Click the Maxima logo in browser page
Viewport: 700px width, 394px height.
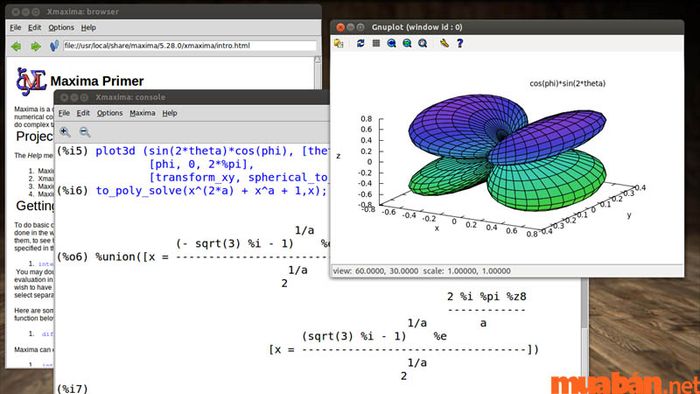[31, 81]
